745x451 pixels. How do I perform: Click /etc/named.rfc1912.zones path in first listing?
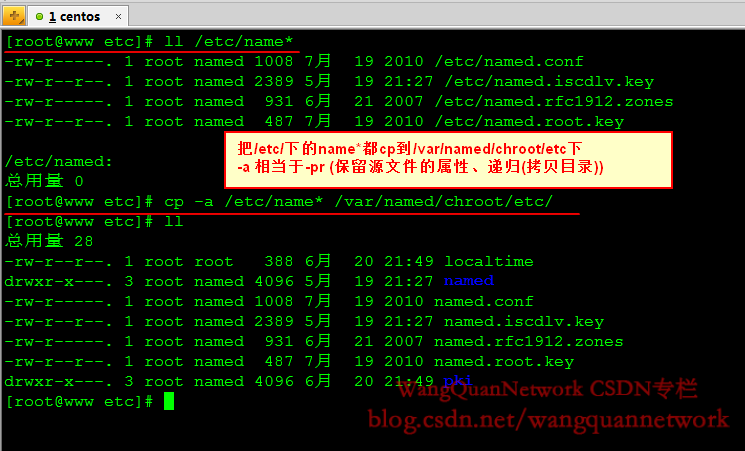[x=554, y=102]
